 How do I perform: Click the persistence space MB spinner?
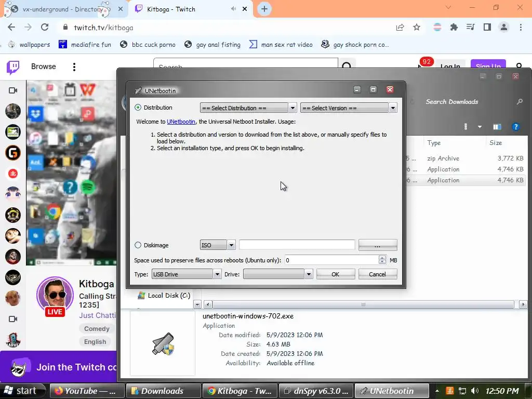click(382, 260)
